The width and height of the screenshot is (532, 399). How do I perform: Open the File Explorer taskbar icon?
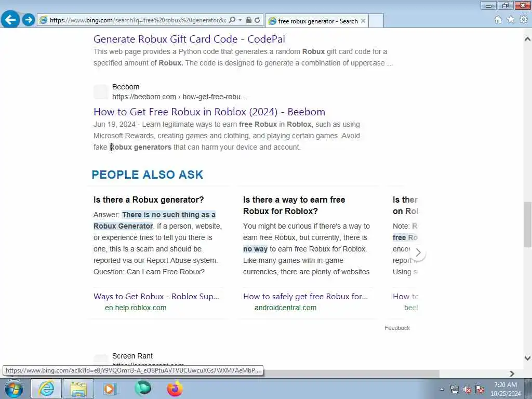[x=78, y=389]
